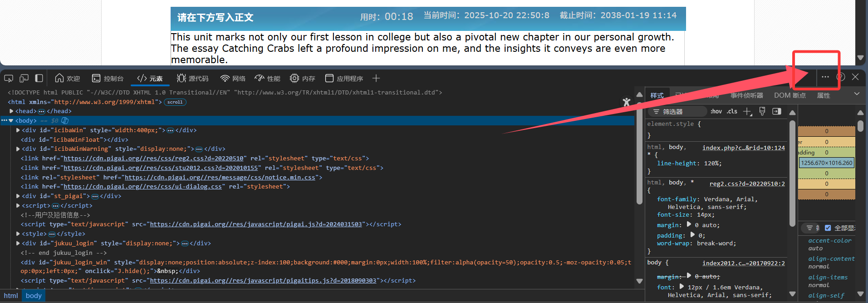Open the 性能 performance panel
Viewport: 868px width, 303px height.
pyautogui.click(x=268, y=78)
